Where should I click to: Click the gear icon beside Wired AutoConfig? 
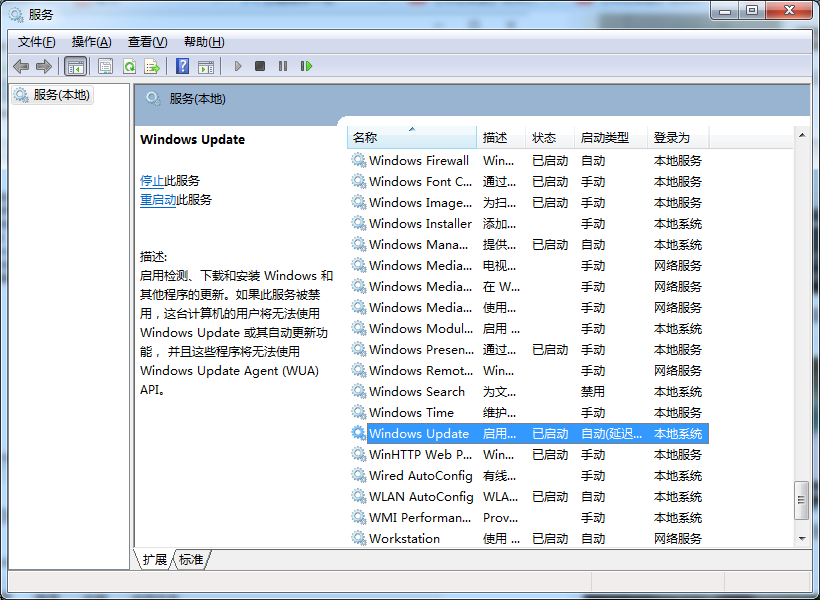tap(358, 476)
